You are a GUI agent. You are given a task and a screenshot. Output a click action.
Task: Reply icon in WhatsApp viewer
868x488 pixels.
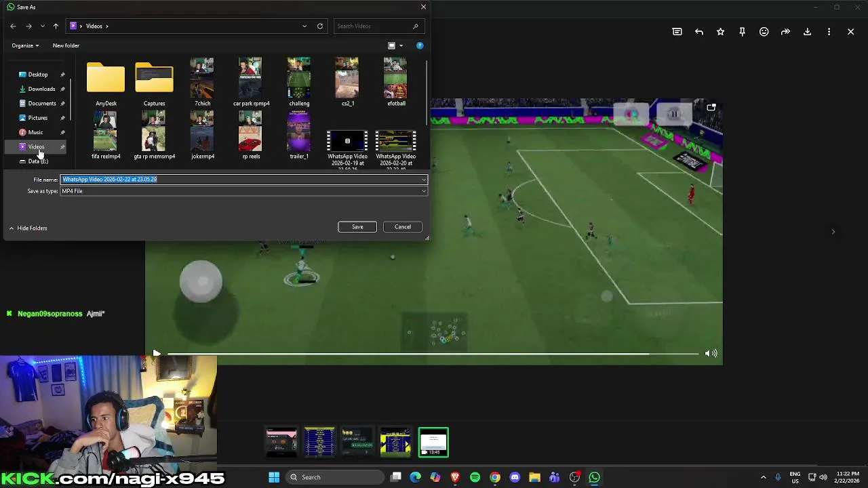[x=699, y=32]
